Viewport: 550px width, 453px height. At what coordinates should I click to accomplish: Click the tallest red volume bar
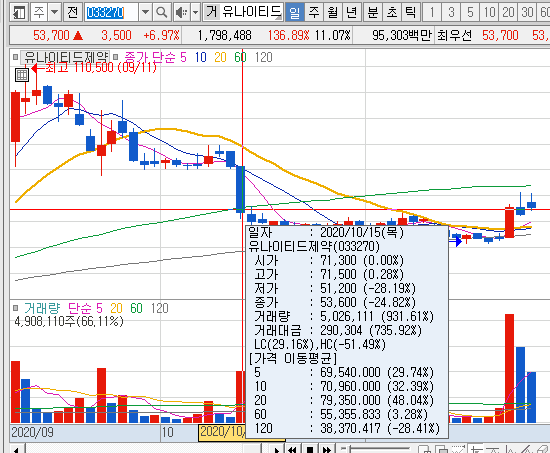509,368
